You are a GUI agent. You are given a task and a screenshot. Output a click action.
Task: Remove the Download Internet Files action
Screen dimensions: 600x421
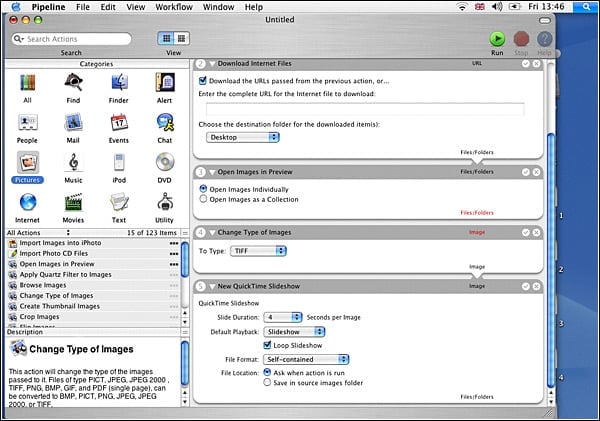(536, 64)
